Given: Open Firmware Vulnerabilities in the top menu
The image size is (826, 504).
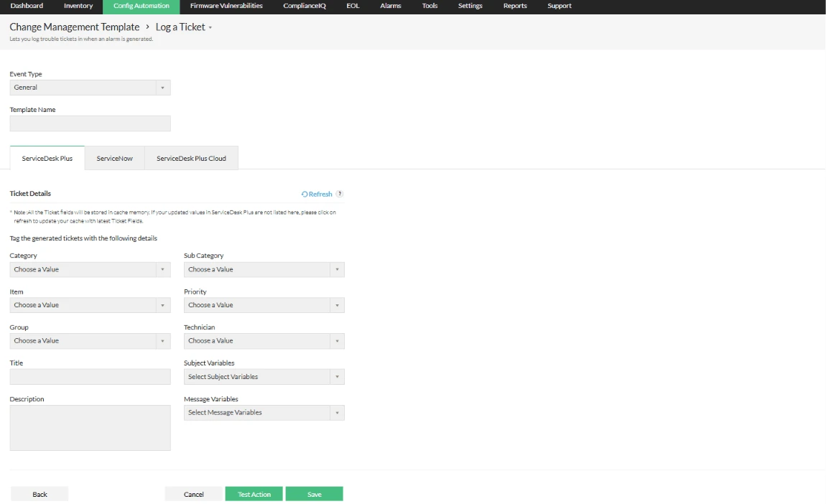Looking at the screenshot, I should click(226, 6).
